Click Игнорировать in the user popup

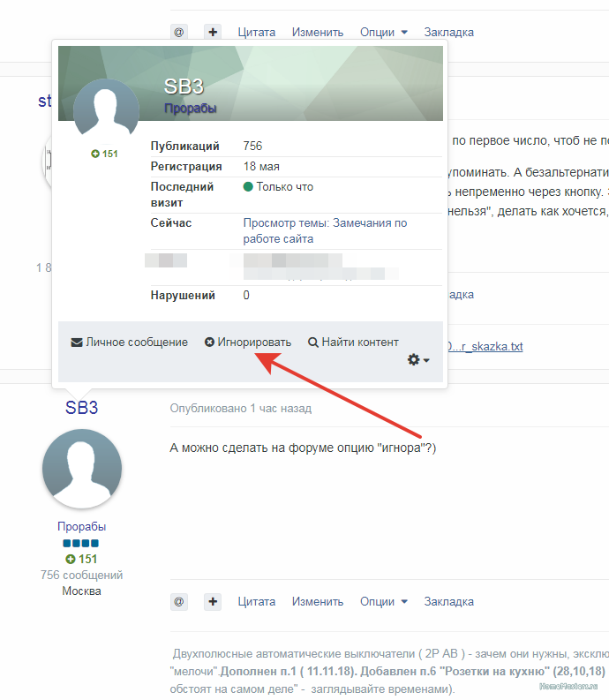click(x=248, y=342)
